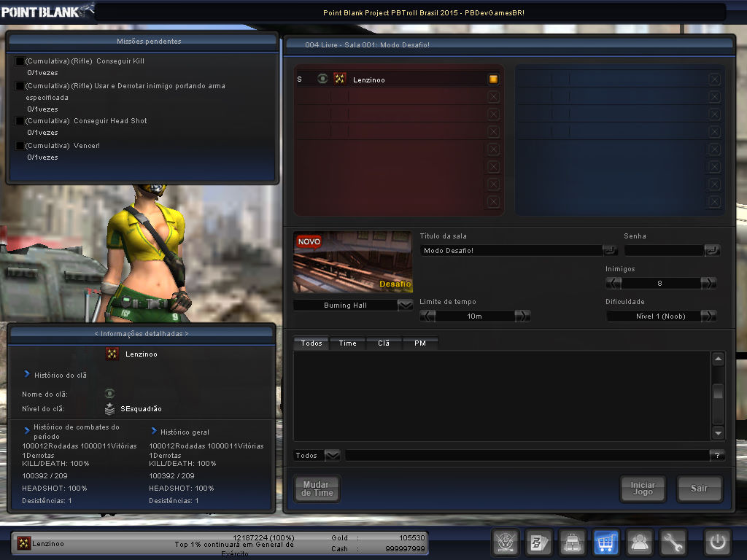Image resolution: width=747 pixels, height=560 pixels.
Task: Raise Dificuldade with the right arrow
Action: (x=708, y=316)
